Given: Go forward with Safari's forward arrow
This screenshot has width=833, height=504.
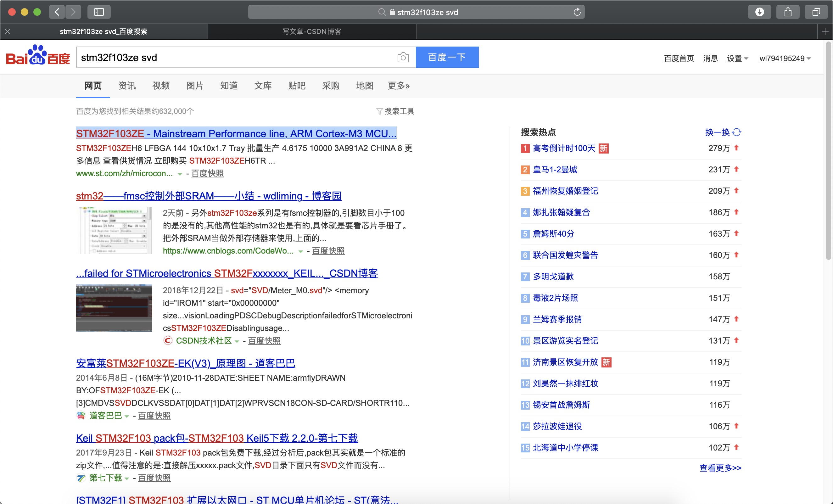Looking at the screenshot, I should click(x=73, y=12).
